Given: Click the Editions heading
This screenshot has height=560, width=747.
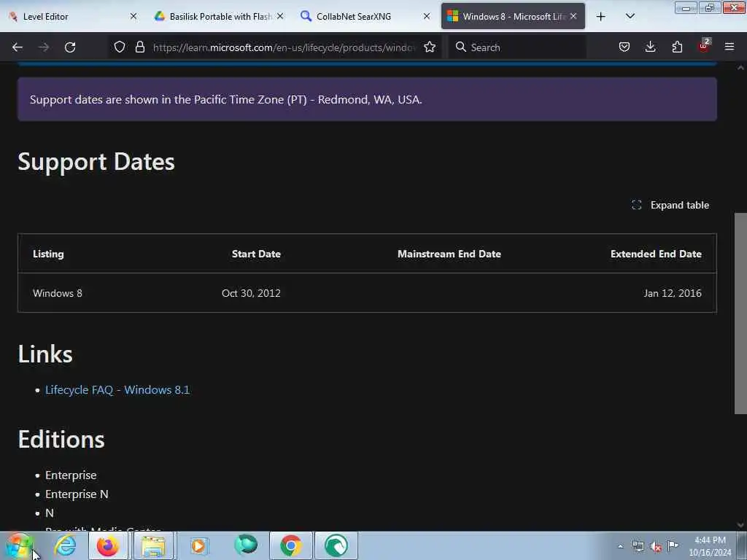Looking at the screenshot, I should (x=61, y=439).
